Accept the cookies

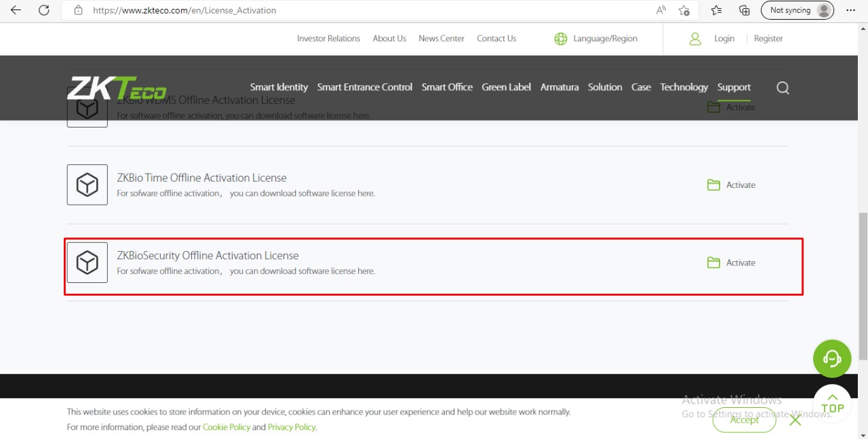[744, 420]
